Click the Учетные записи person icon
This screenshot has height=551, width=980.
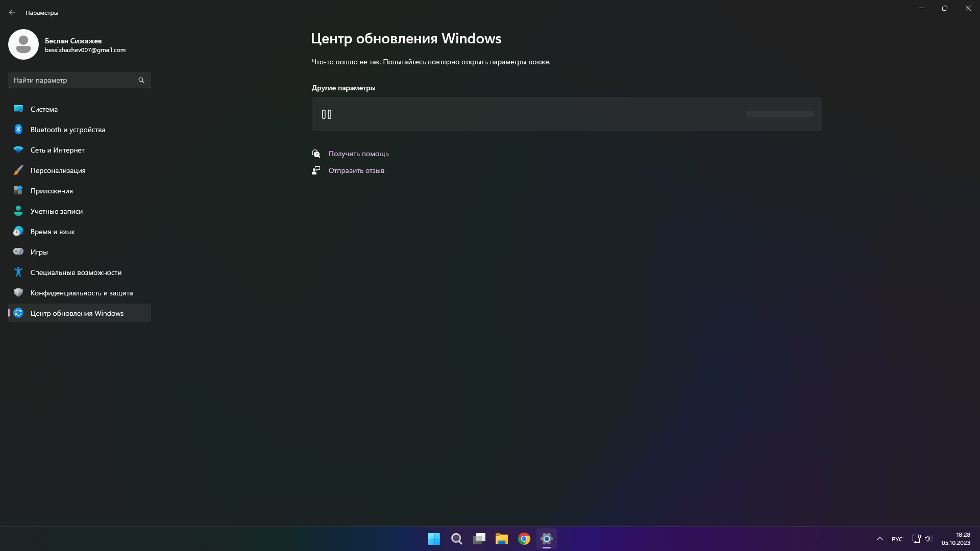tap(18, 211)
